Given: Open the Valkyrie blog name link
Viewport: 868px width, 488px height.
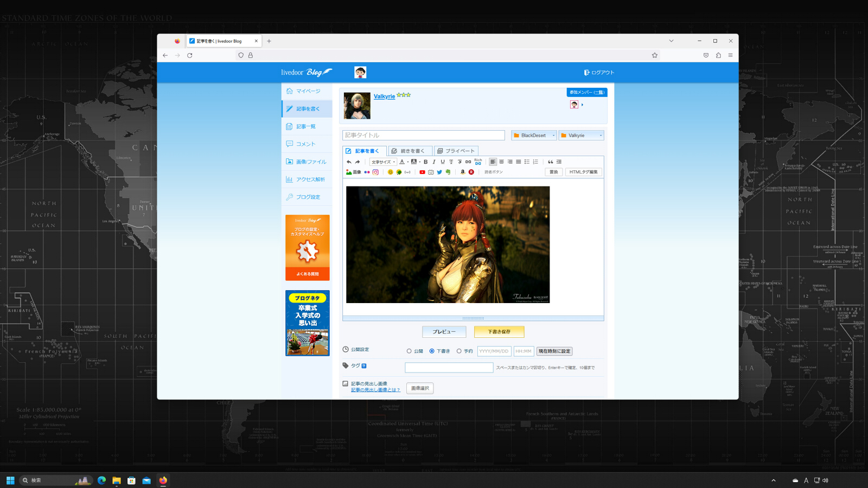Looking at the screenshot, I should pyautogui.click(x=384, y=97).
